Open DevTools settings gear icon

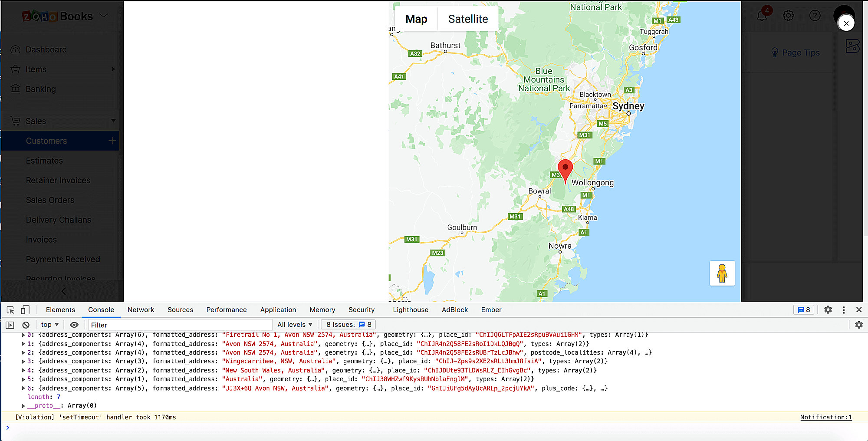(x=828, y=310)
